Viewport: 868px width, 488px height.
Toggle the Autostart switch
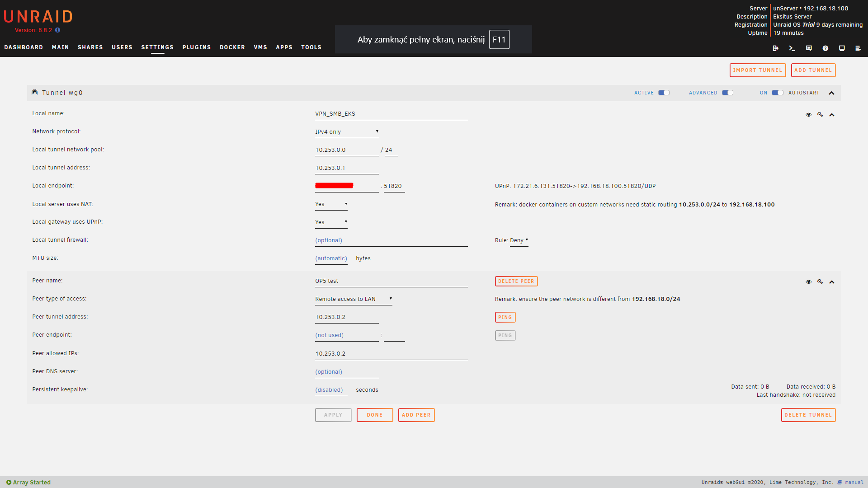click(778, 93)
